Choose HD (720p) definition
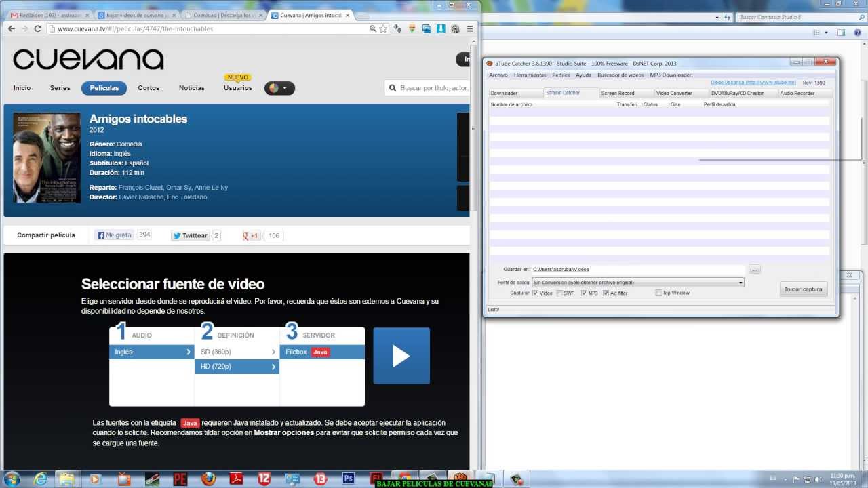 237,367
